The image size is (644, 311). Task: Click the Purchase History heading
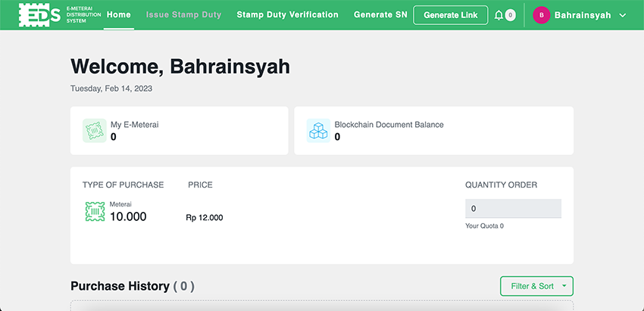(x=120, y=286)
